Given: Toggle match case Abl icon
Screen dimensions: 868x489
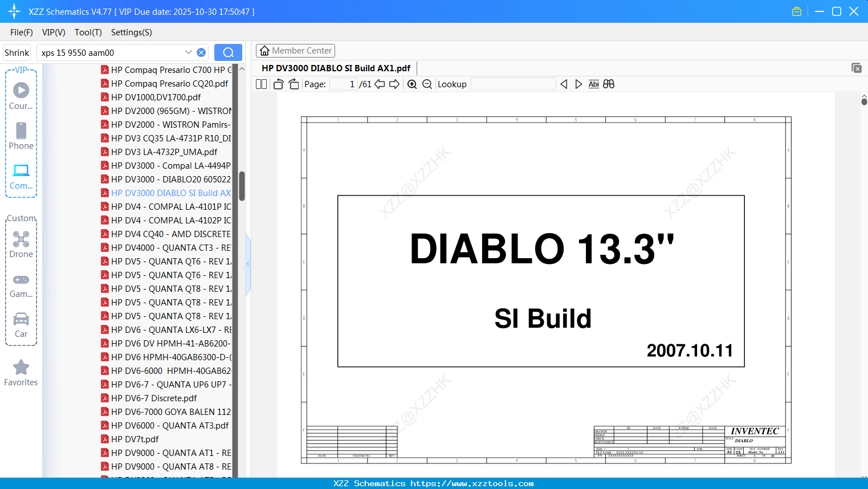Looking at the screenshot, I should pos(593,84).
